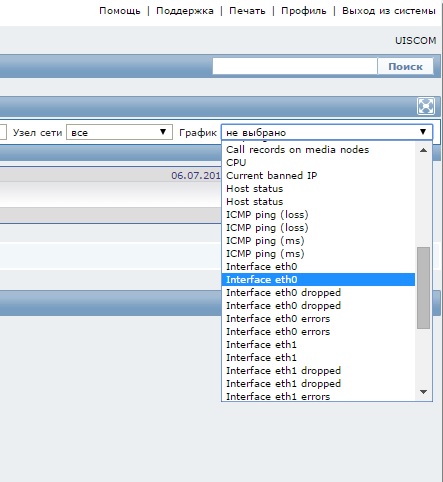Click the fullscreen expand icon

click(426, 106)
